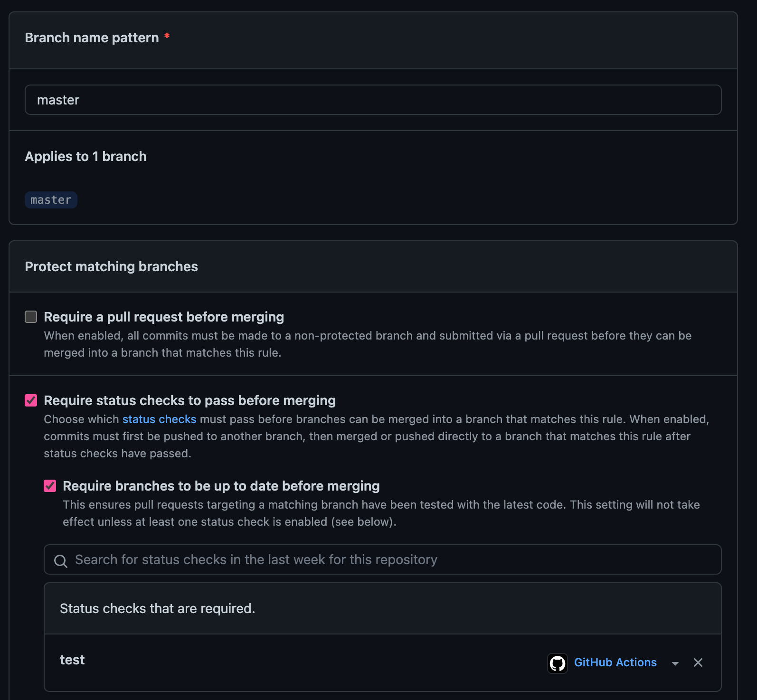Open the blue status checks link
Screen dimensions: 757x700
[x=159, y=419]
